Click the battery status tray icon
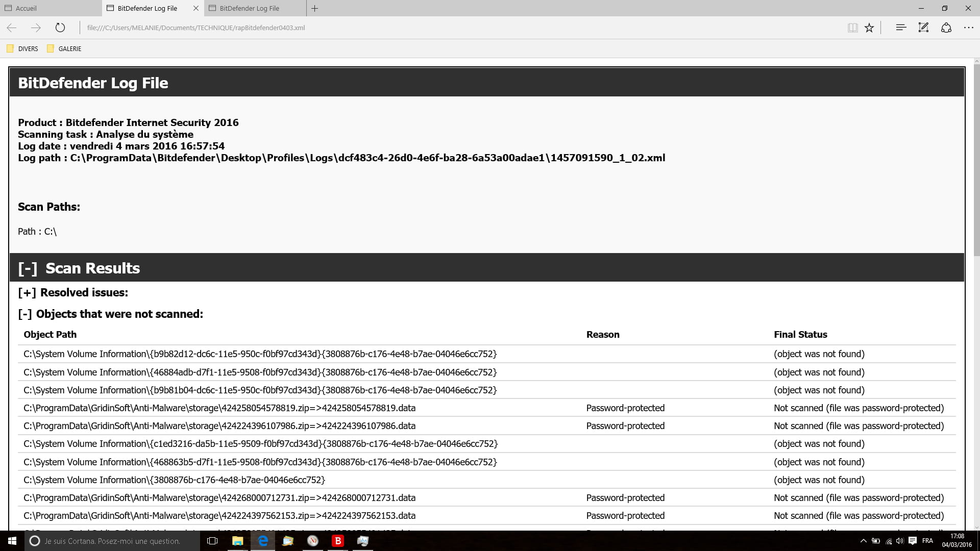Screen dimensions: 980x551 pyautogui.click(x=876, y=541)
